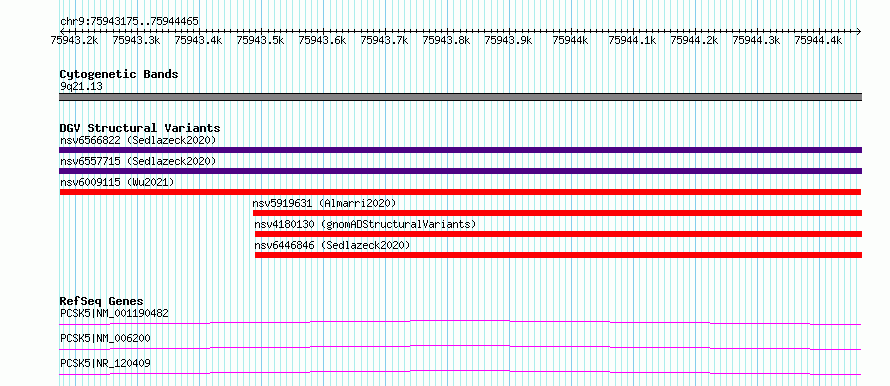The height and width of the screenshot is (386, 890).
Task: Click the gray 9q21.13 cytogenetic band bar
Action: 460,97
